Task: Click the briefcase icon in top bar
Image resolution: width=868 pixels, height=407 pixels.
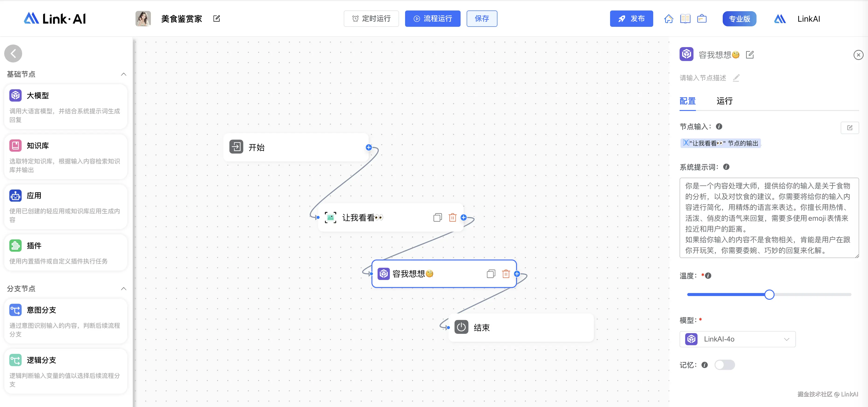Action: pyautogui.click(x=702, y=19)
